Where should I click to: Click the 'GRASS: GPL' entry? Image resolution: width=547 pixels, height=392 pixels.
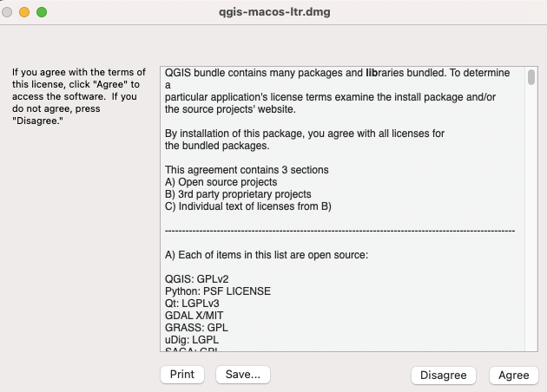pyautogui.click(x=196, y=328)
